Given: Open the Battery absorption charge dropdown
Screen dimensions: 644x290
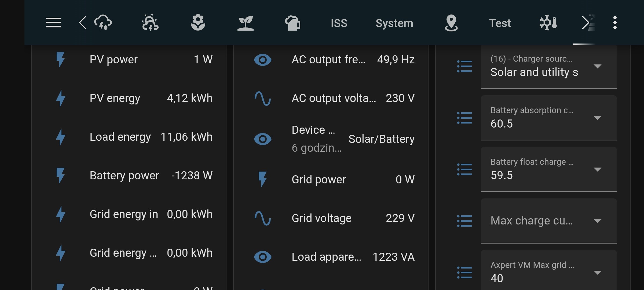Looking at the screenshot, I should pos(548,118).
